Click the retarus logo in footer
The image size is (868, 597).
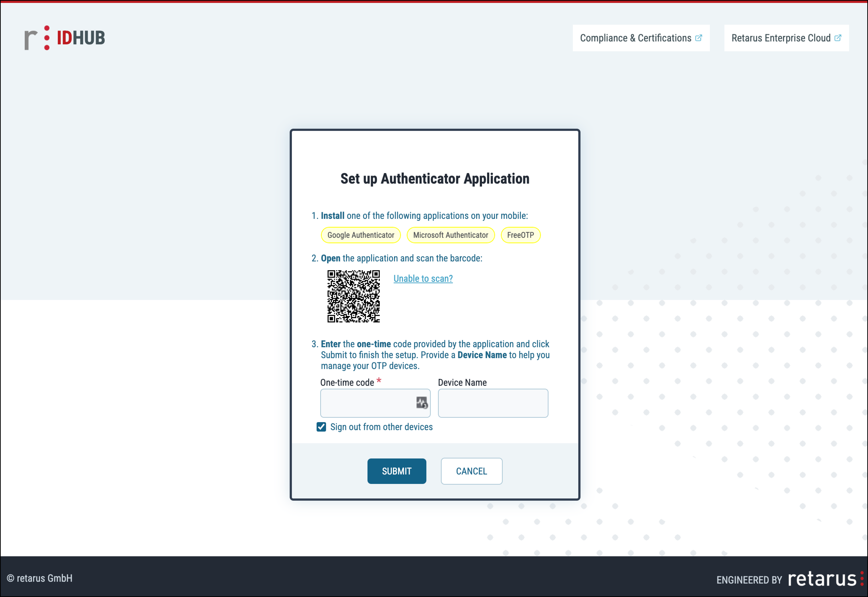(x=825, y=579)
